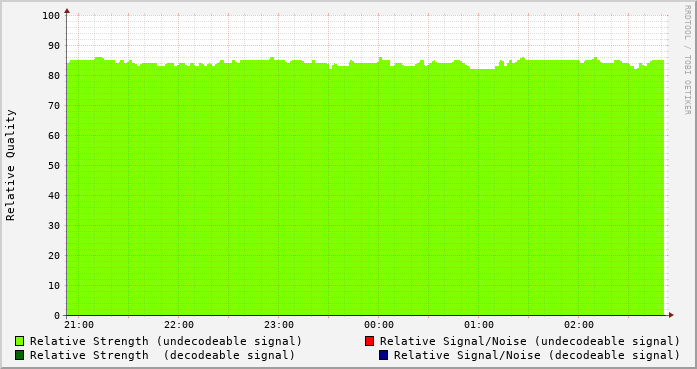Click the red arrow atop the Y axis
697x369 pixels.
[x=67, y=11]
